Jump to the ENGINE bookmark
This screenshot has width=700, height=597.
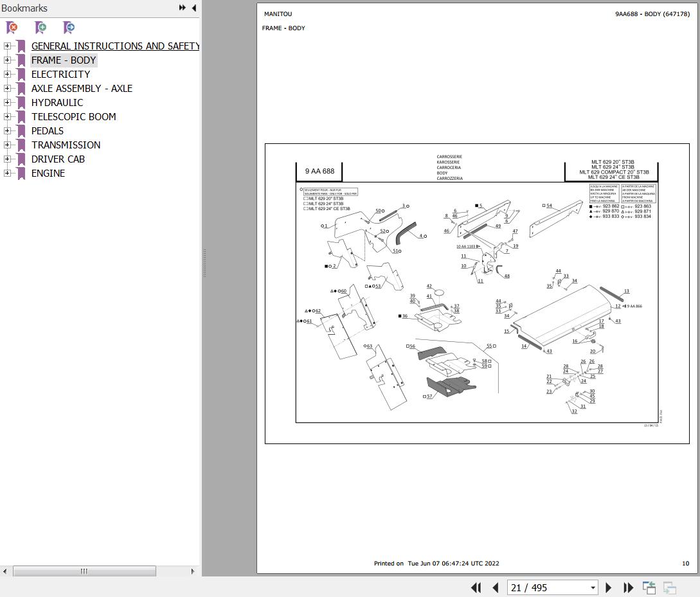48,173
